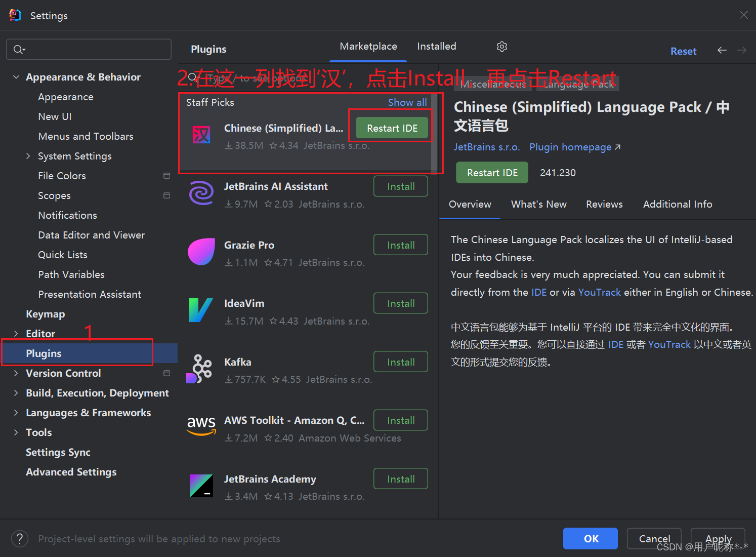Click the Cancel button
Viewport: 756px width, 557px height.
[x=654, y=539]
